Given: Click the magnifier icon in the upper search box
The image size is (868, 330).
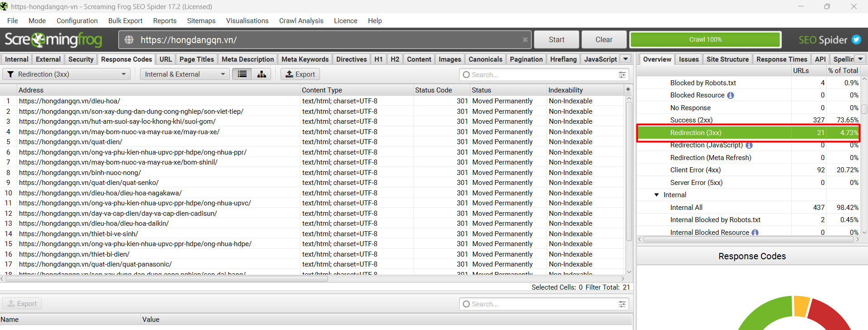Looking at the screenshot, I should [466, 75].
